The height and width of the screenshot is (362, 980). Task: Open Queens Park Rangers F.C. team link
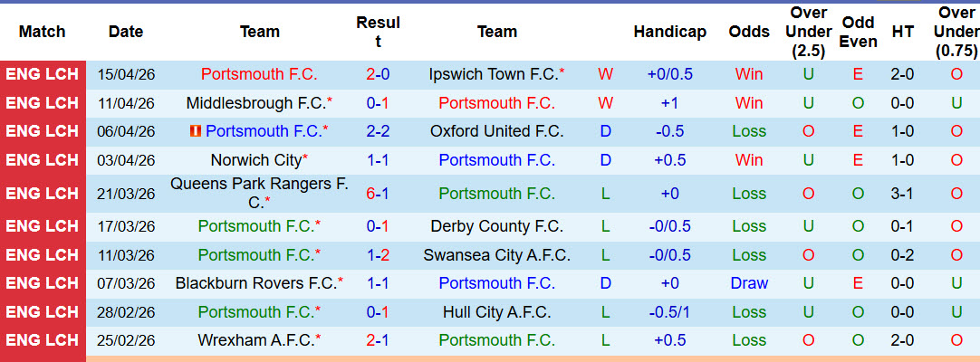click(259, 193)
